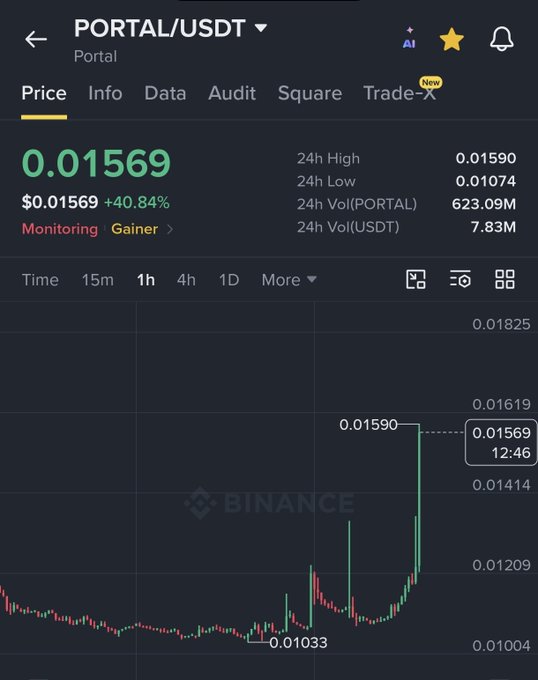Tap the Monitoring tag

(x=60, y=229)
